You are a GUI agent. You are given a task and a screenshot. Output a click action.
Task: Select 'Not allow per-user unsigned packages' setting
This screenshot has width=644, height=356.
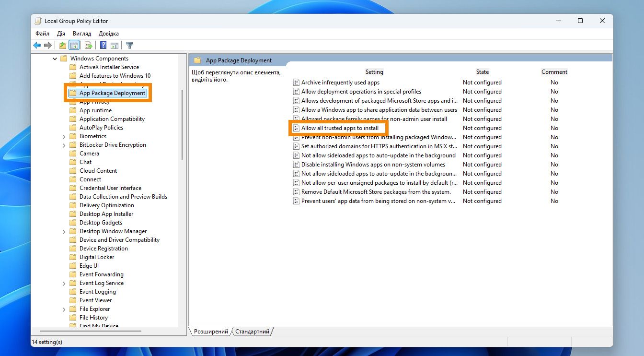click(379, 183)
